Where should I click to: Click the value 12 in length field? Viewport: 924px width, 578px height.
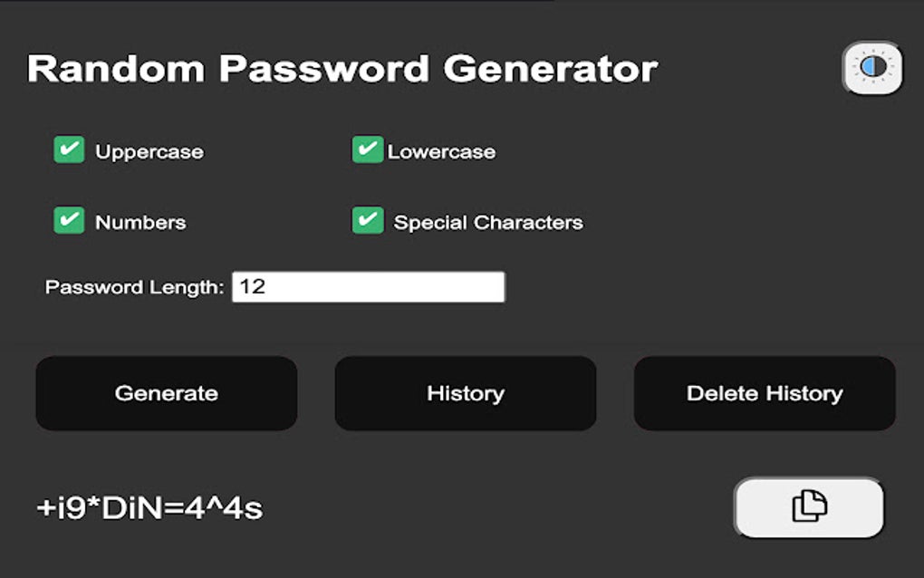click(253, 287)
